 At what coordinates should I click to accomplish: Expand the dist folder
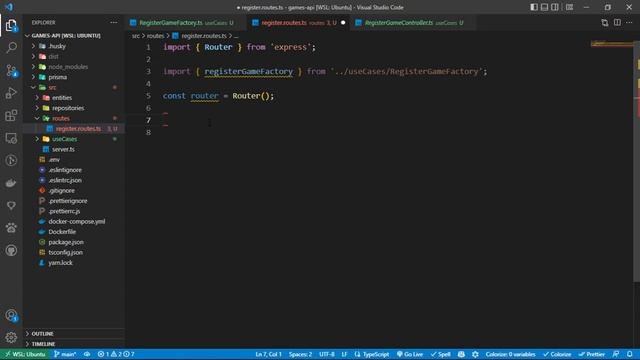(x=74, y=56)
